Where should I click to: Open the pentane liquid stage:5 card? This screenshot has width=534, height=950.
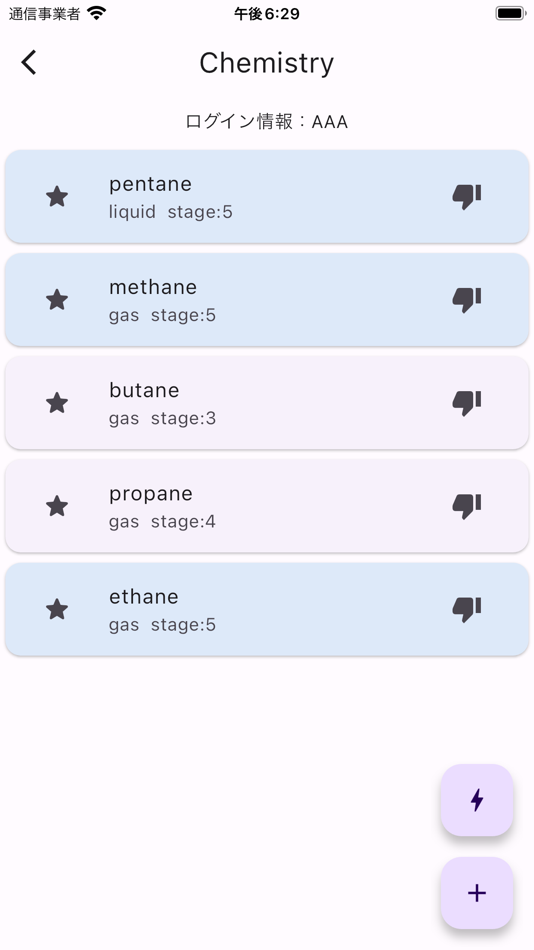(x=267, y=197)
